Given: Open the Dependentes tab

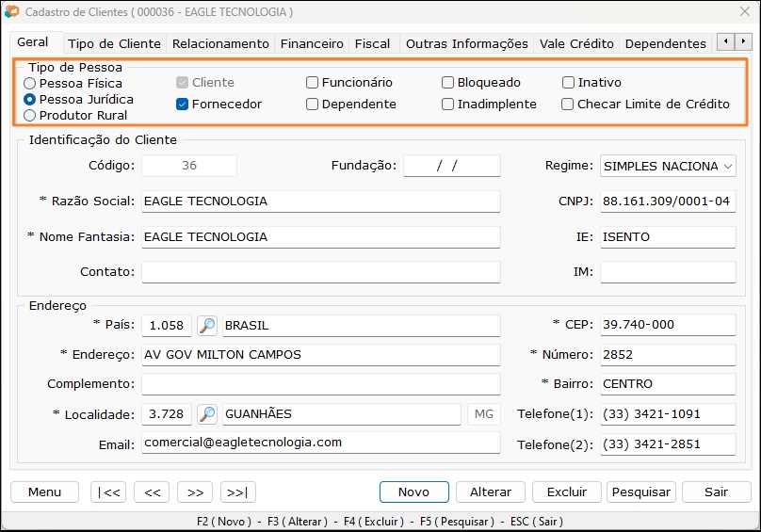Looking at the screenshot, I should coord(665,43).
